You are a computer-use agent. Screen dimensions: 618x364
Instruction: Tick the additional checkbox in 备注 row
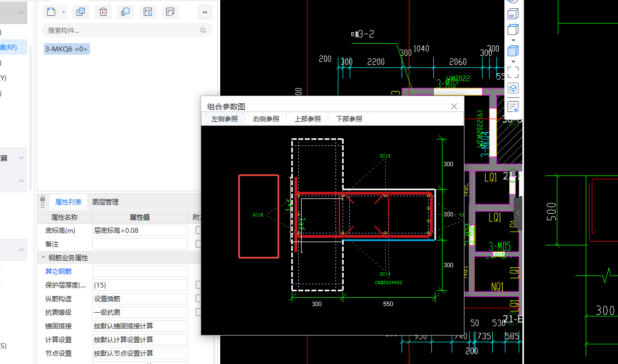tap(198, 244)
